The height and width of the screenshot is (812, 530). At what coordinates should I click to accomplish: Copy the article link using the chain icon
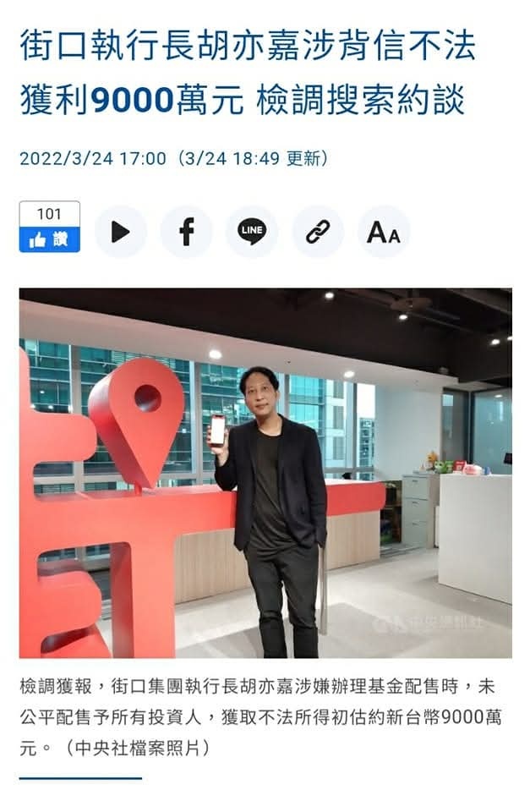coord(318,232)
